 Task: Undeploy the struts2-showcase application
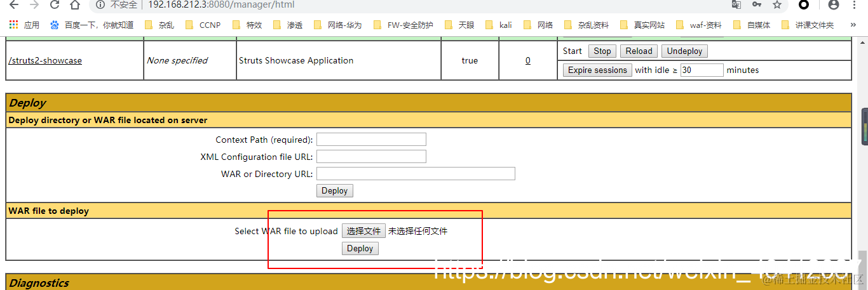pos(684,51)
